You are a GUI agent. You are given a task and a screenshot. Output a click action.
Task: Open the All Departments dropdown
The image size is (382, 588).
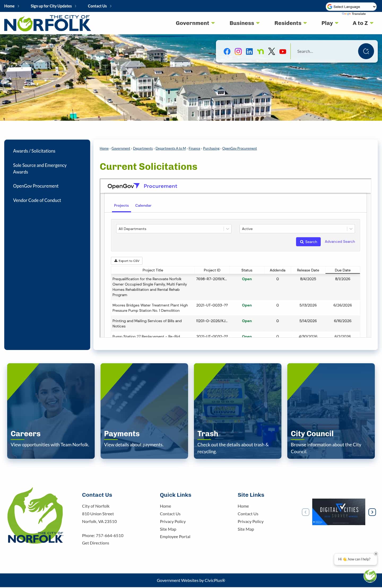coord(174,229)
